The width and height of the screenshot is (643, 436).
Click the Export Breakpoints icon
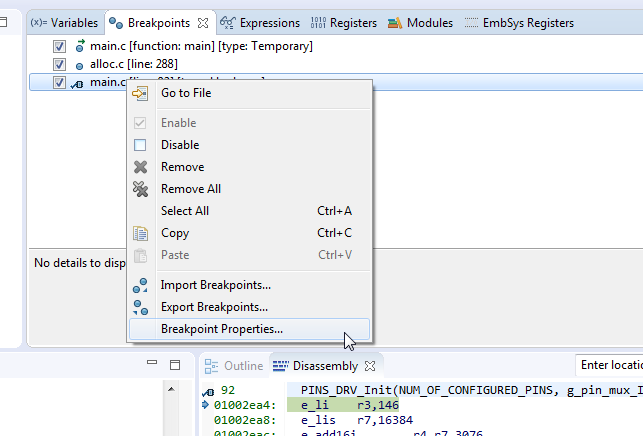[140, 308]
